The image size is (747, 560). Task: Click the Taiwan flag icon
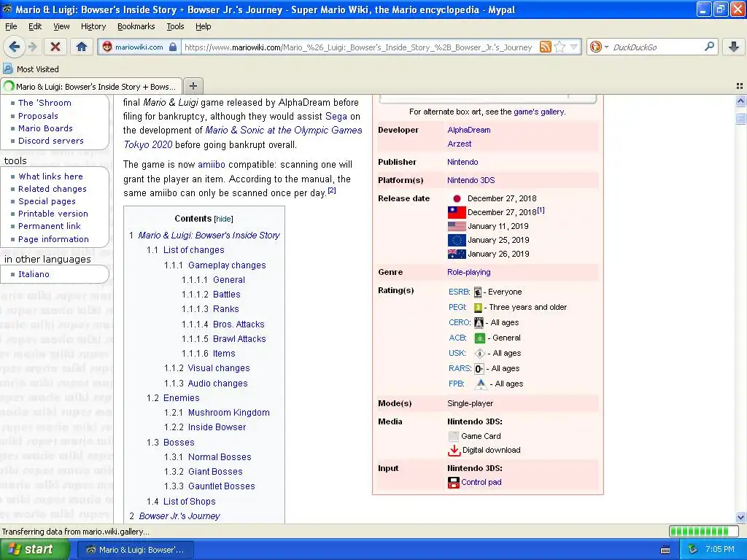(x=457, y=212)
